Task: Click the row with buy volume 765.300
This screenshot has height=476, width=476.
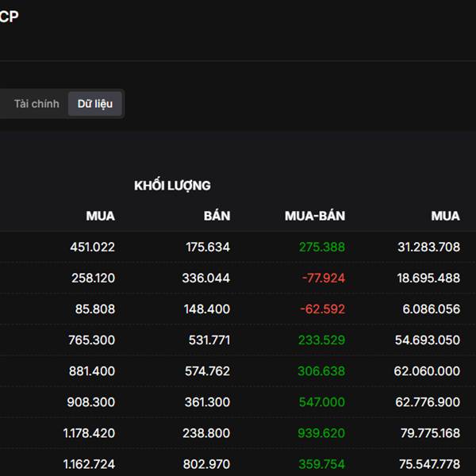Action: (x=238, y=340)
